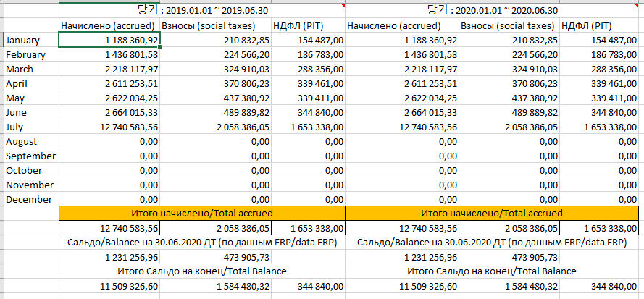Click the 2020.01.01 ~ 2020.06.30 period header
The height and width of the screenshot is (299, 644).
pyautogui.click(x=493, y=11)
